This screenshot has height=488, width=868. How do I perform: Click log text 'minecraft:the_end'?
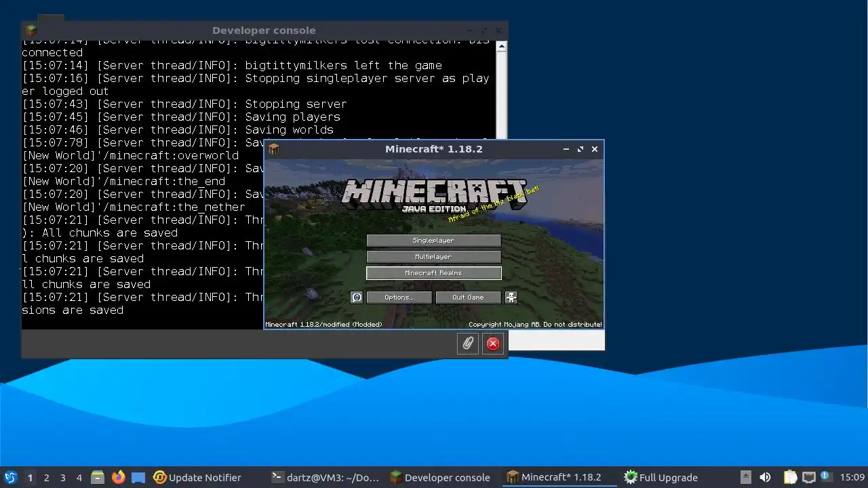pos(167,182)
